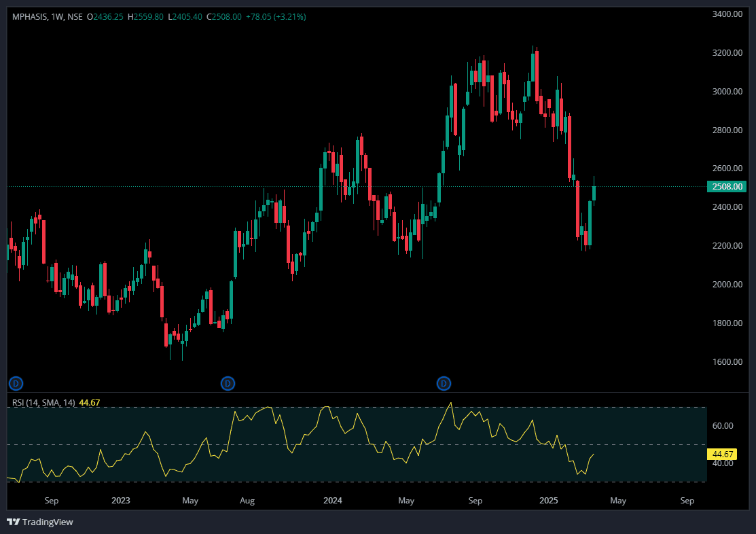The width and height of the screenshot is (756, 534).
Task: Click the 1800.00 price axis label
Action: 727,323
